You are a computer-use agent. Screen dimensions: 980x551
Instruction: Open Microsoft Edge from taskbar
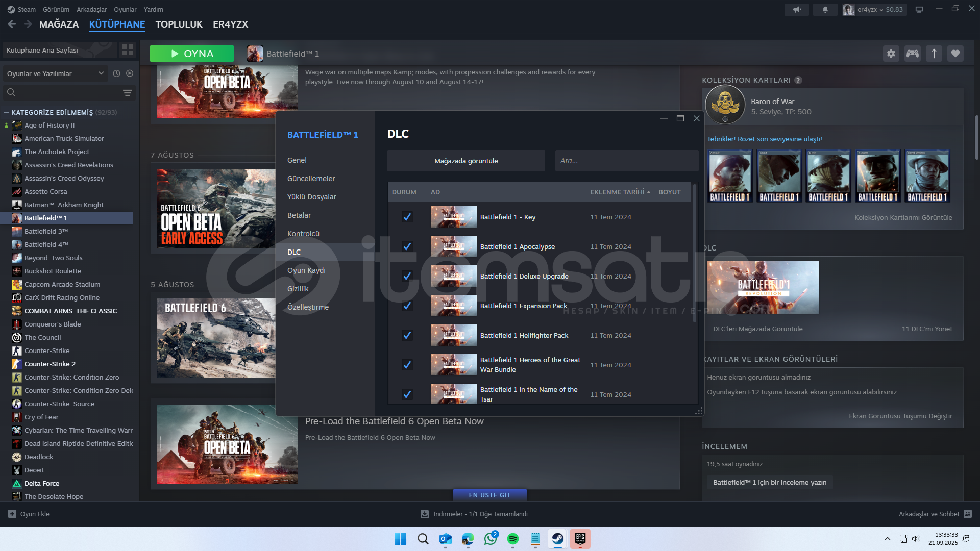(468, 539)
